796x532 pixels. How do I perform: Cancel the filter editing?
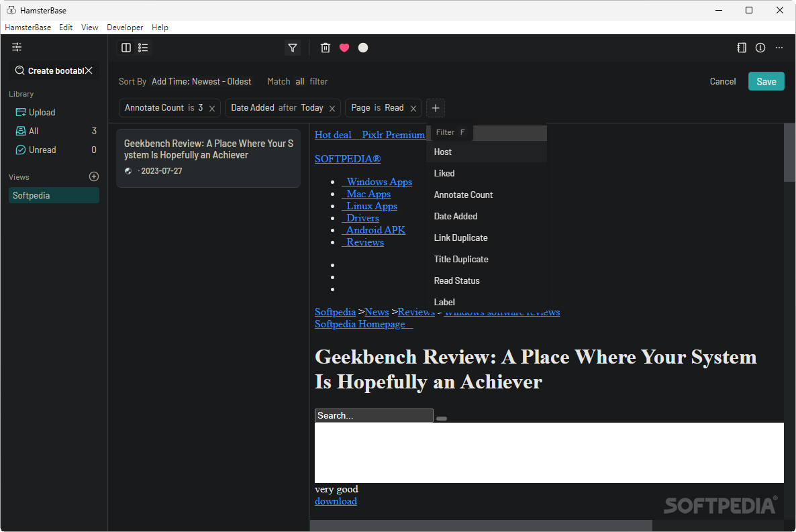(722, 81)
